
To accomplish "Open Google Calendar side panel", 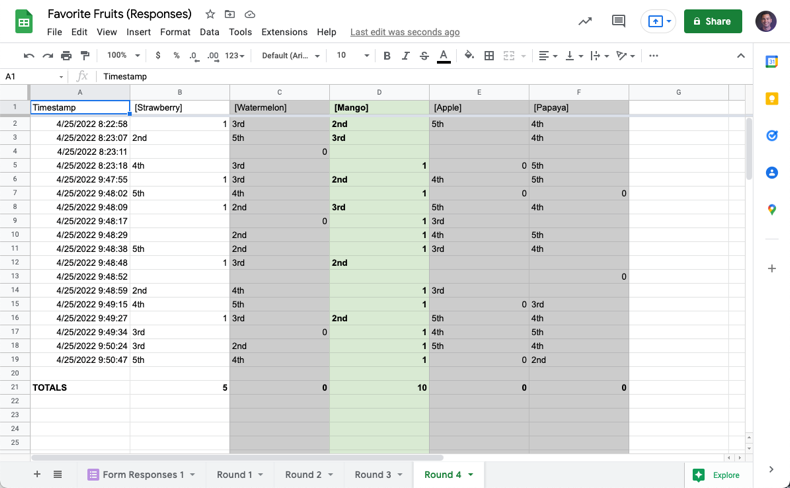I will (x=771, y=62).
